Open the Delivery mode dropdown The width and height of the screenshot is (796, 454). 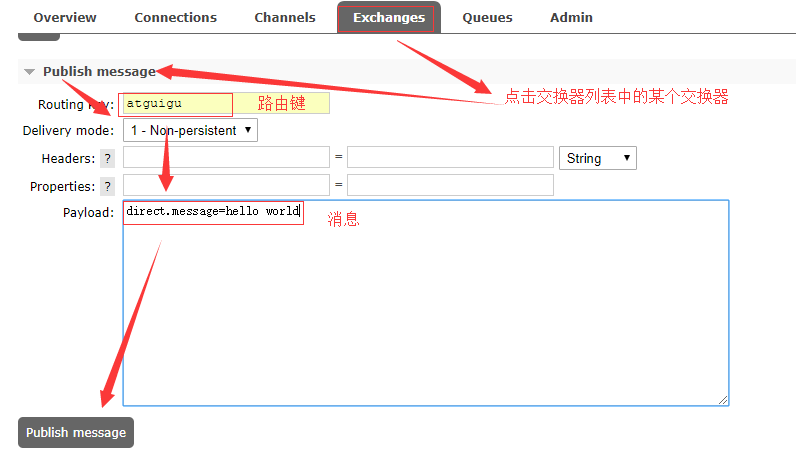pos(190,131)
